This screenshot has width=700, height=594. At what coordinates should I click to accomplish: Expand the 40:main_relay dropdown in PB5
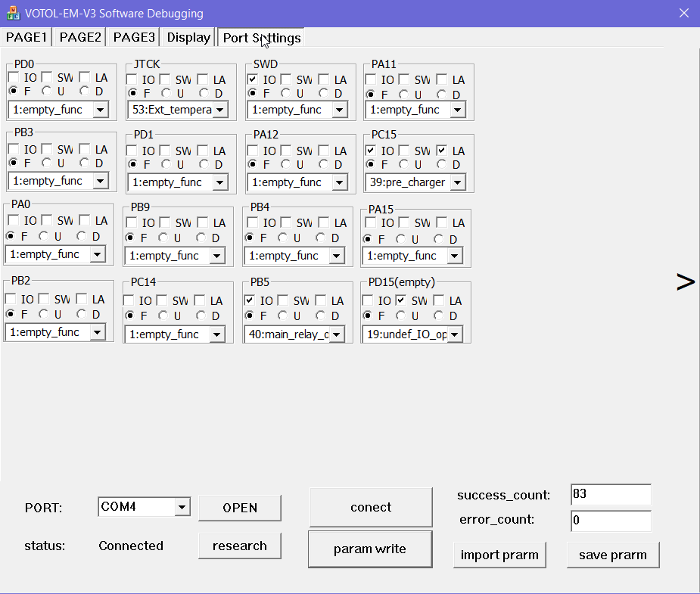[336, 334]
